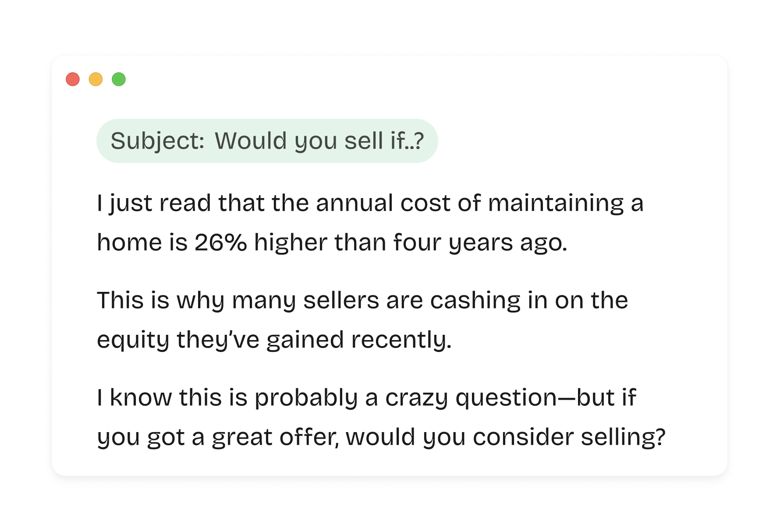This screenshot has height=532, width=780.
Task: Click the green maximize window dot
Action: click(119, 79)
